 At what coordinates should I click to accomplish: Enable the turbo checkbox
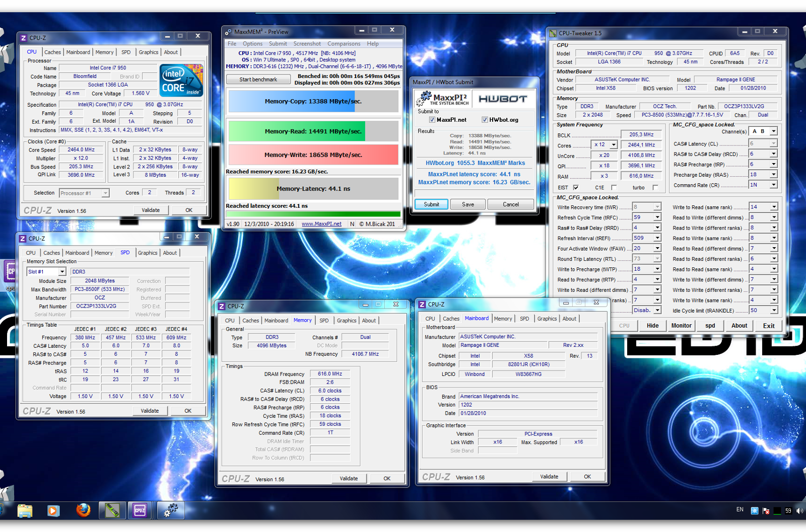pyautogui.click(x=655, y=187)
